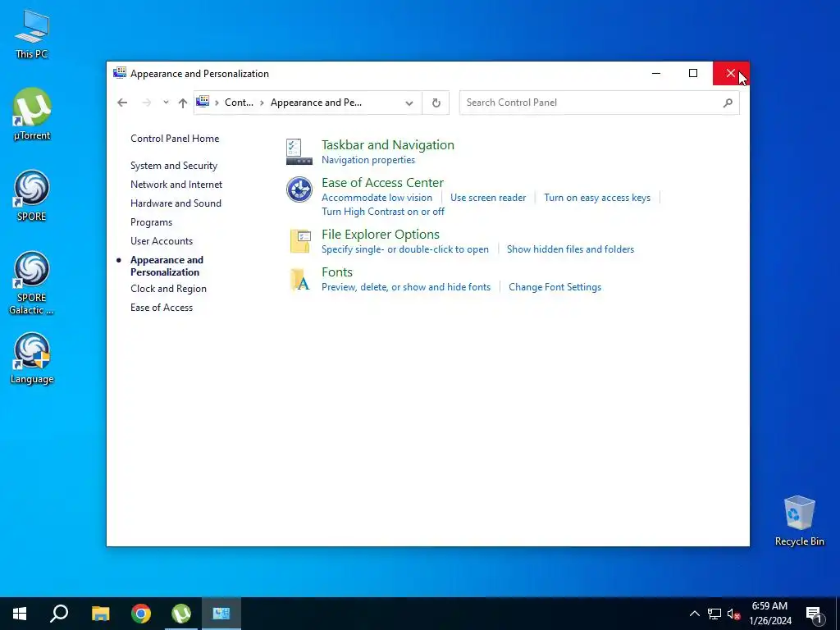Show hidden system tray icons
The image size is (840, 630).
(694, 614)
